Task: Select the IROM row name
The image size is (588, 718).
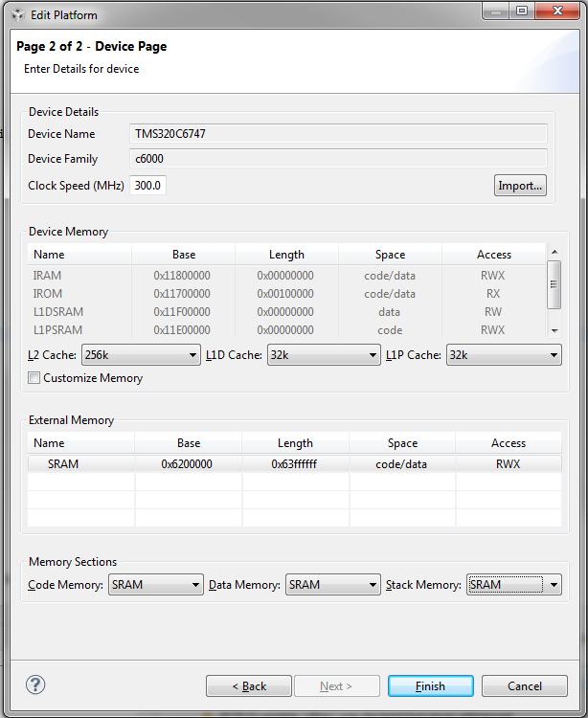Action: tap(47, 294)
